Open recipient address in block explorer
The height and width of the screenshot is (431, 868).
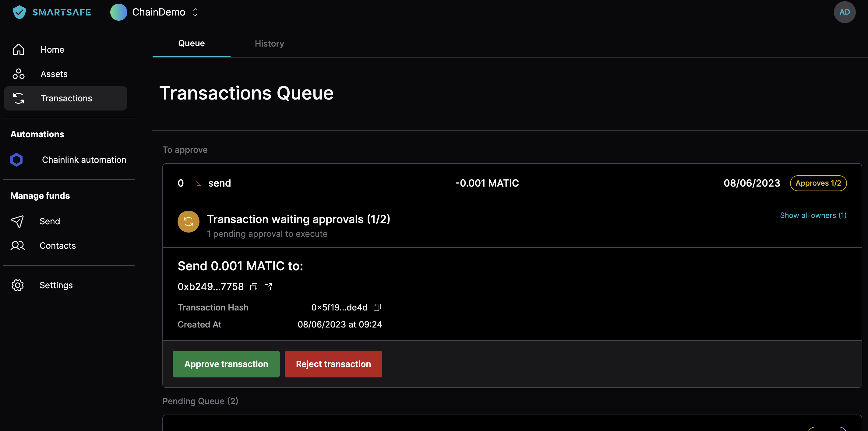click(x=268, y=286)
